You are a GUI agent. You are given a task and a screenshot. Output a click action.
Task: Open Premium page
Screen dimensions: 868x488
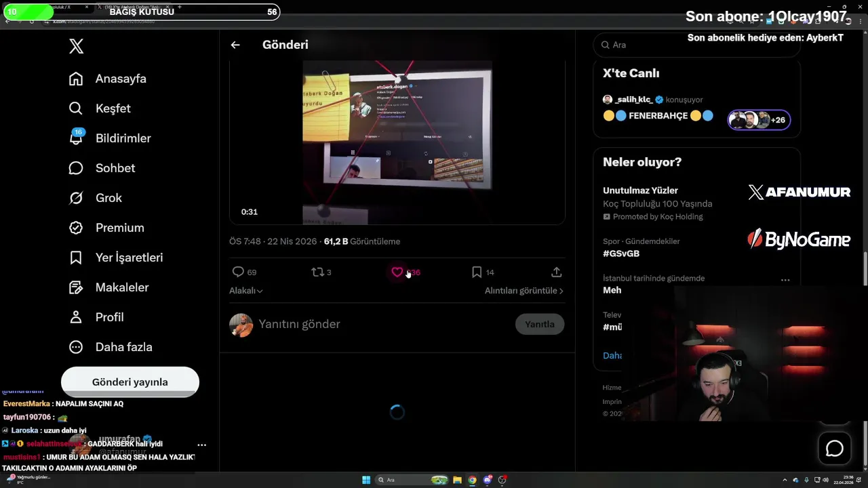point(106,228)
